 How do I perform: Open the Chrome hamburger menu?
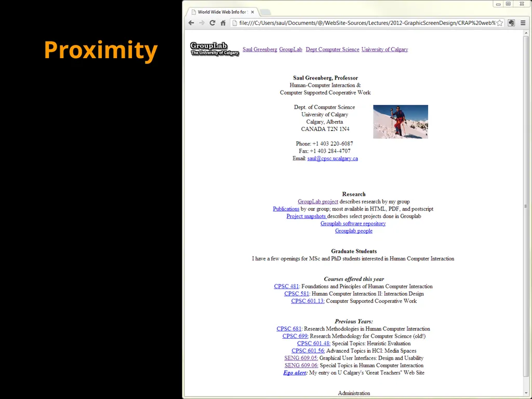pos(523,23)
